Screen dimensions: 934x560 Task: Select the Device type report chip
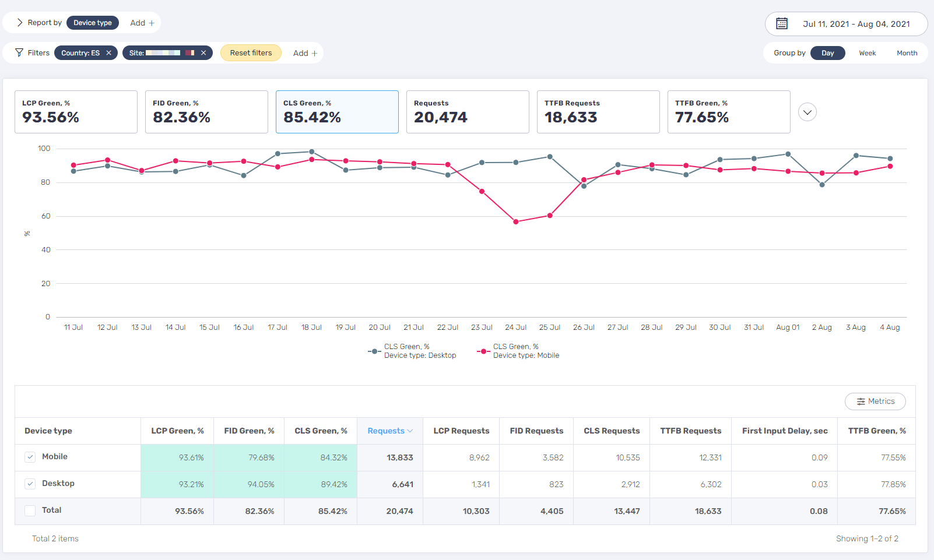coord(93,23)
